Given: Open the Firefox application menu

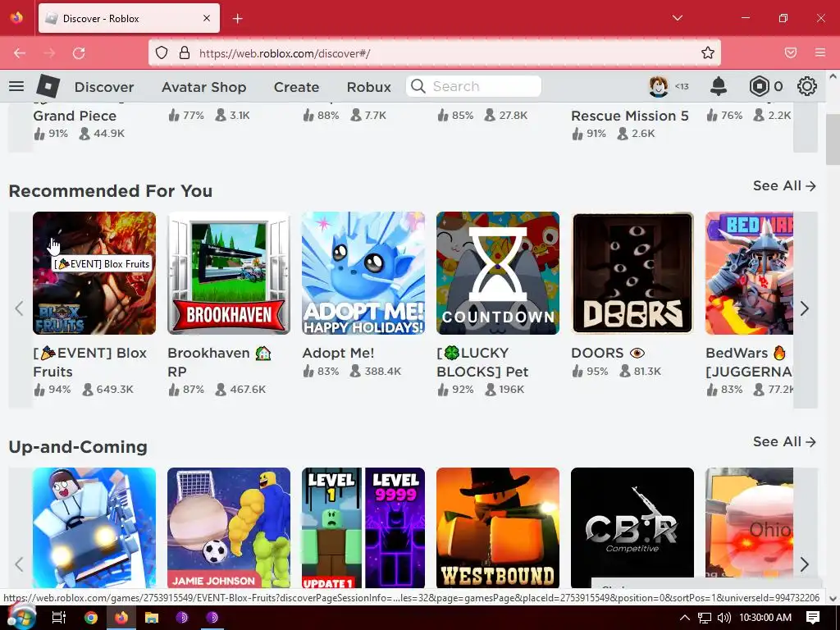Looking at the screenshot, I should (820, 52).
